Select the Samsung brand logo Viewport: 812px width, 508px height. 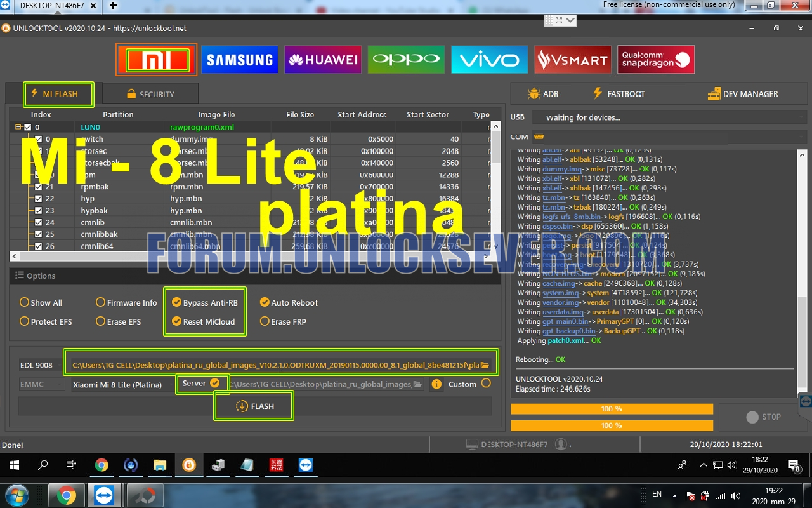pos(240,60)
